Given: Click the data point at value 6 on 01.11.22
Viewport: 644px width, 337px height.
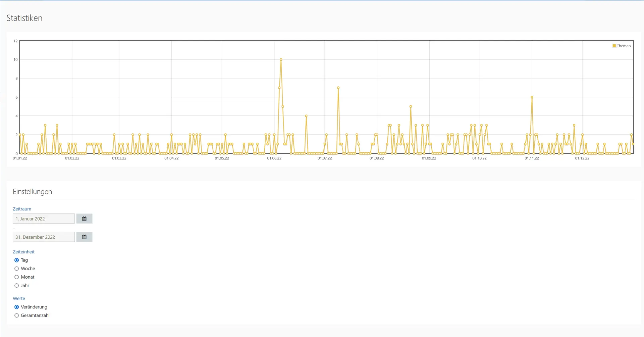Looking at the screenshot, I should coord(532,97).
